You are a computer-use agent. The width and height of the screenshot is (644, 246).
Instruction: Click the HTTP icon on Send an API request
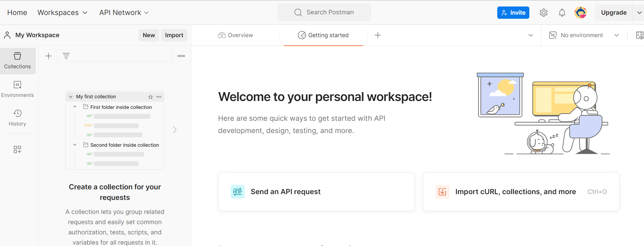click(x=238, y=192)
